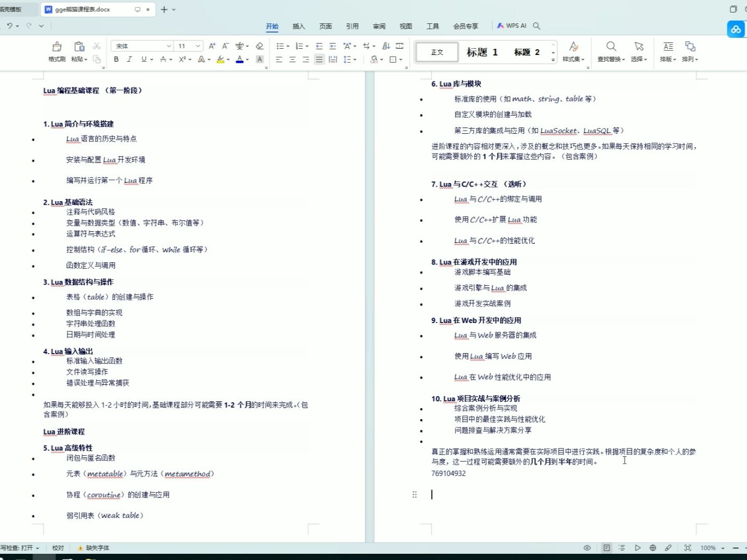Click the undo arrow icon
The image size is (747, 560).
tap(9, 25)
